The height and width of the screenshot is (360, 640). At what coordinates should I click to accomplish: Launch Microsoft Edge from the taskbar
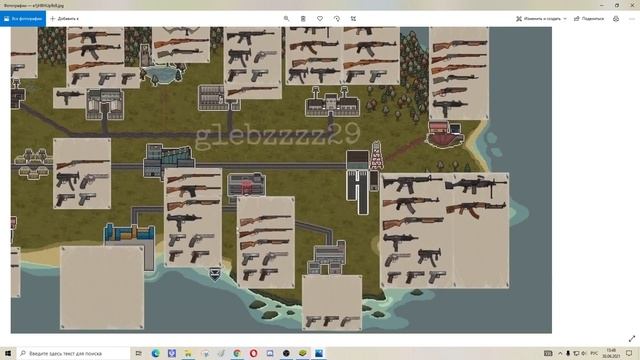tap(156, 353)
